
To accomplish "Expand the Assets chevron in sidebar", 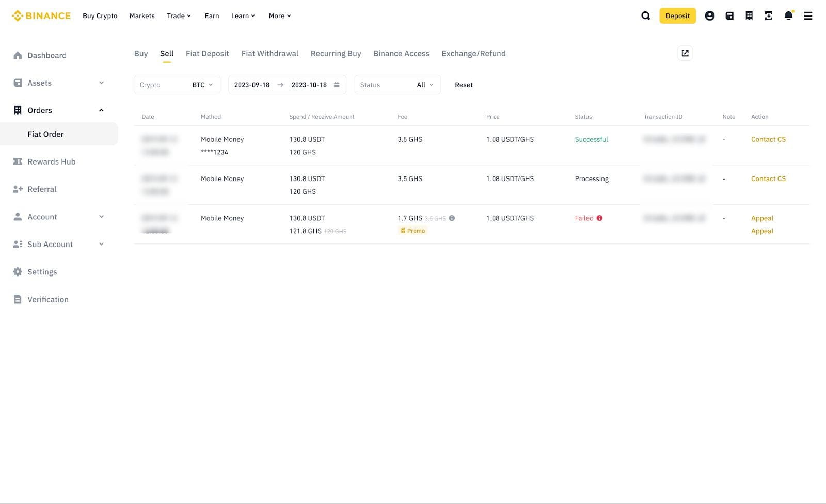I will point(101,83).
